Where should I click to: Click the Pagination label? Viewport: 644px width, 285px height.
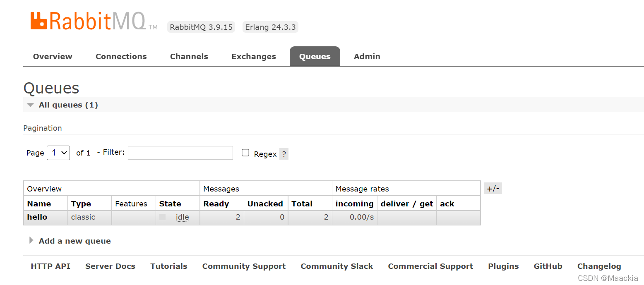tap(43, 128)
